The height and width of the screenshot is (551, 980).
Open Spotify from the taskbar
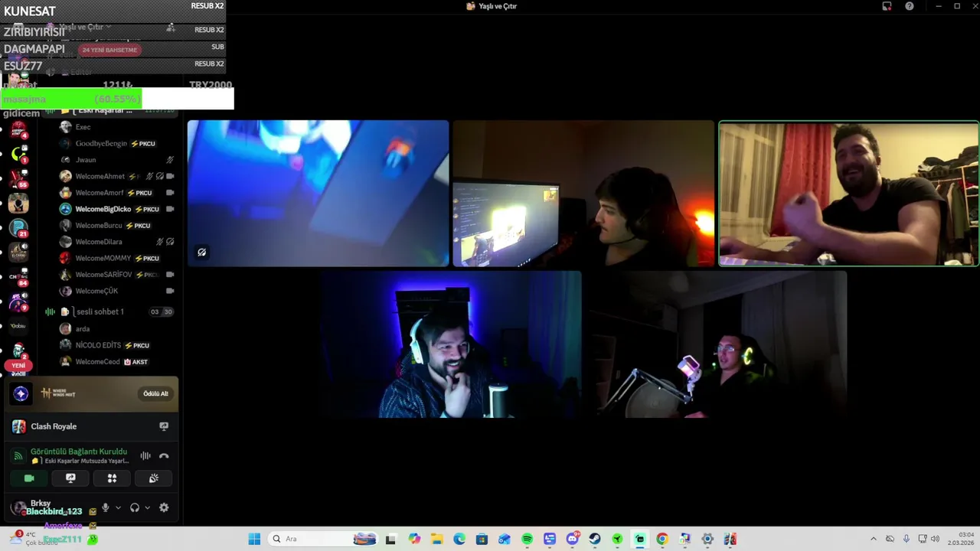527,539
